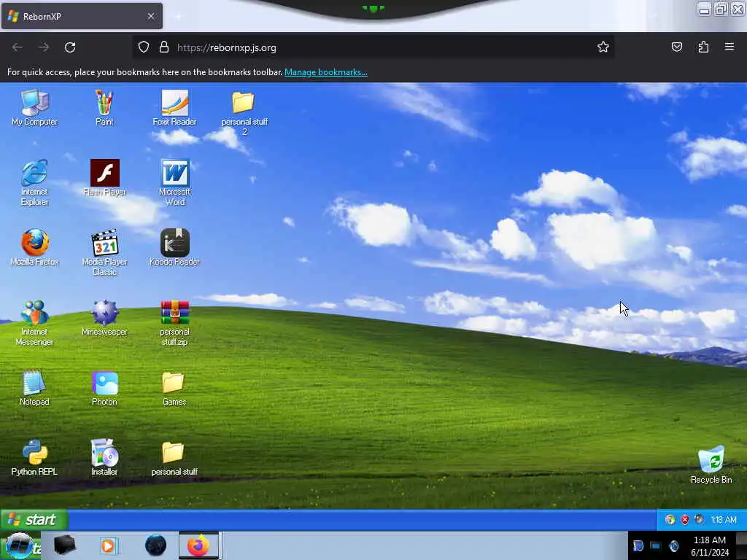The height and width of the screenshot is (560, 747).
Task: Click the first XP system tray icon
Action: pyautogui.click(x=670, y=519)
